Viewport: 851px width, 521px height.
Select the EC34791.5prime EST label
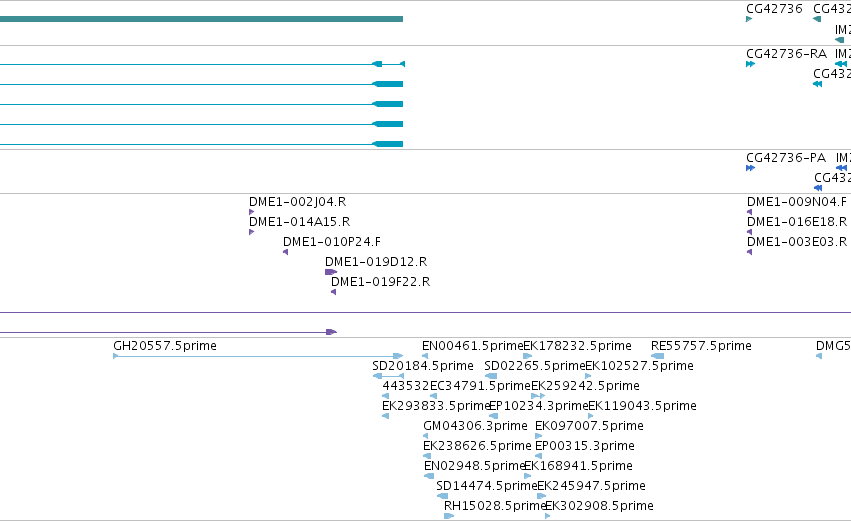coord(480,386)
